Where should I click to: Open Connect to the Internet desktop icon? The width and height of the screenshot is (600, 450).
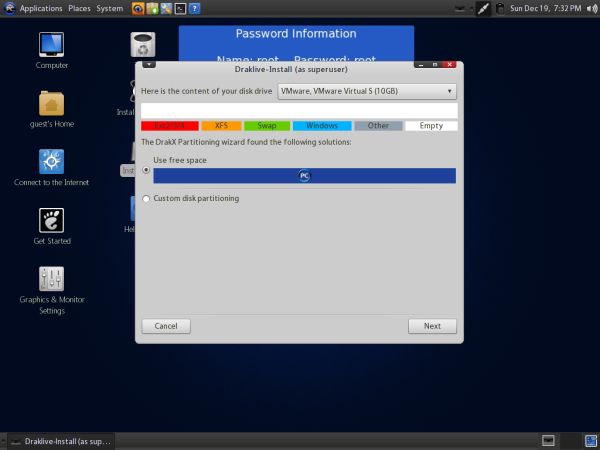pyautogui.click(x=52, y=167)
